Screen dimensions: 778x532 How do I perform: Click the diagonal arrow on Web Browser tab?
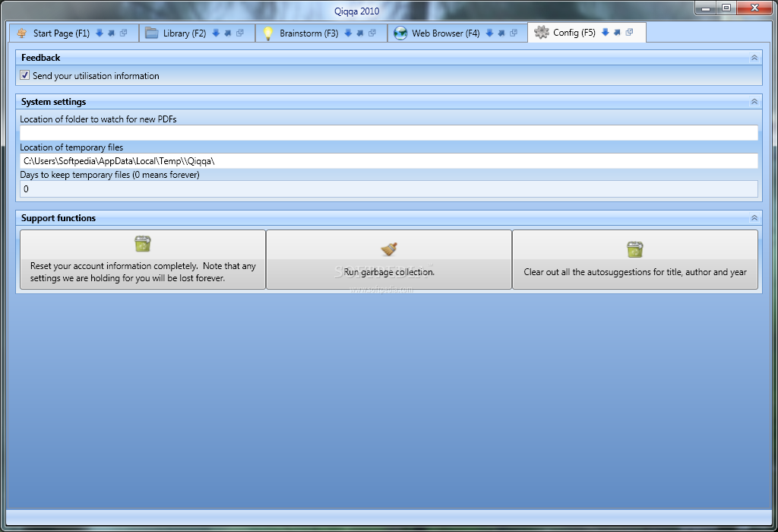pyautogui.click(x=501, y=33)
